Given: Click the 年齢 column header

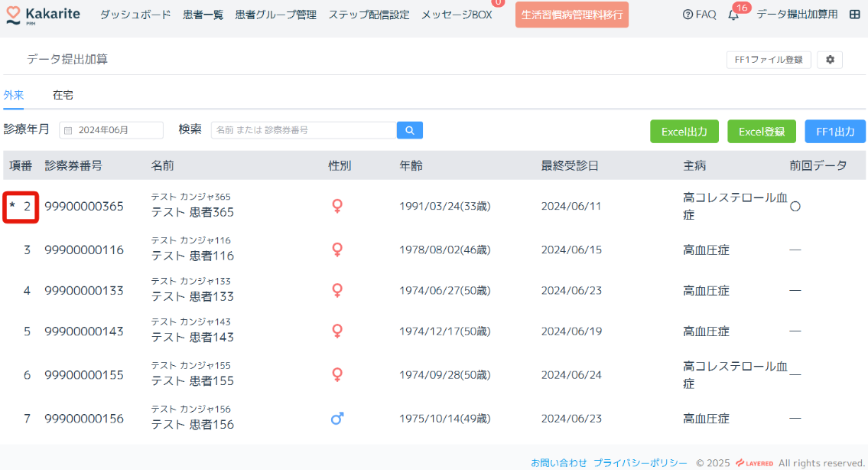Looking at the screenshot, I should [x=411, y=165].
